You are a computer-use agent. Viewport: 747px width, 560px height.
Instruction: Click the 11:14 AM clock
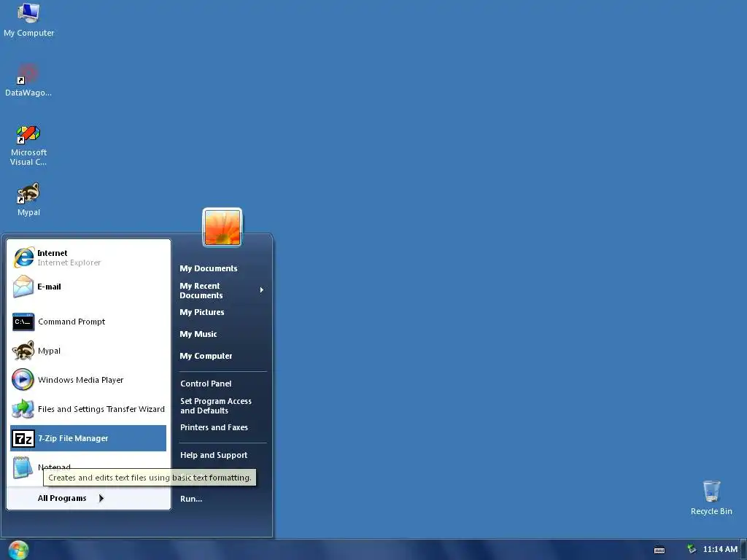pyautogui.click(x=720, y=550)
